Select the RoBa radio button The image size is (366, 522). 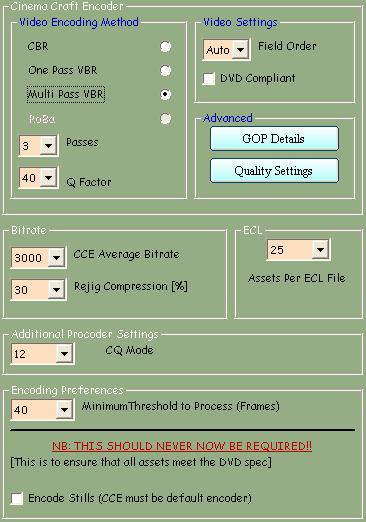pos(165,118)
